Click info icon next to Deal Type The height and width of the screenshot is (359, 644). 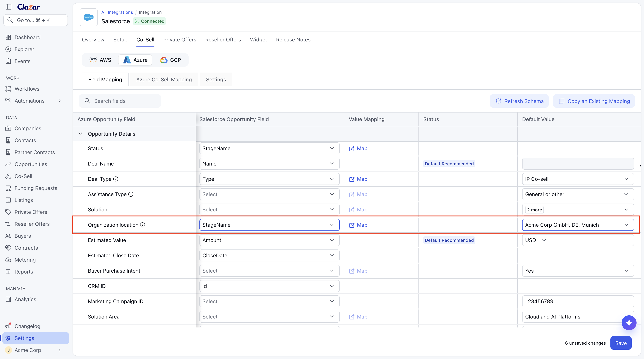click(116, 179)
